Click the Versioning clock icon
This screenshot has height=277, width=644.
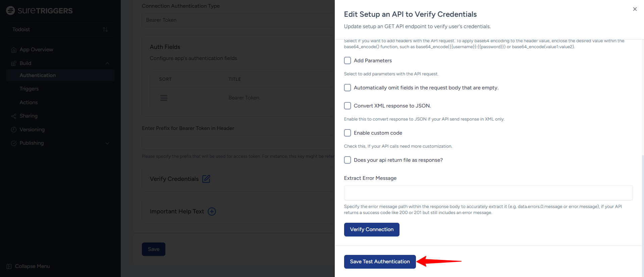(x=14, y=130)
